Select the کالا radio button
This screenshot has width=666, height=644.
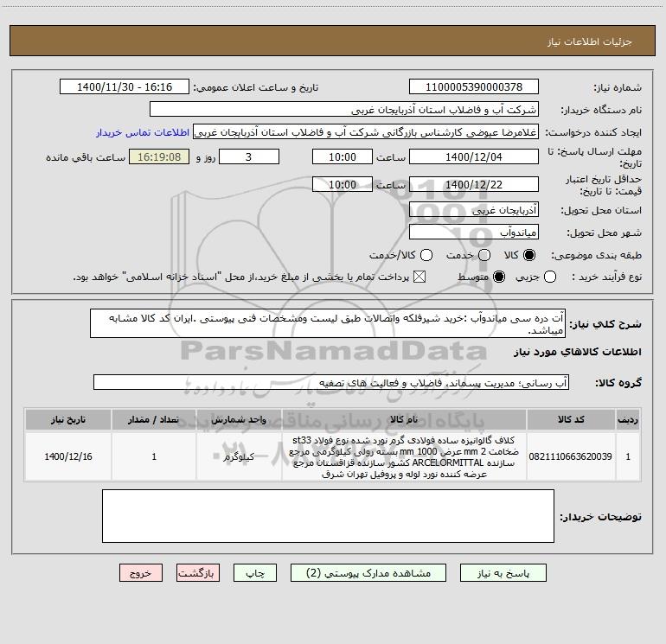point(529,255)
